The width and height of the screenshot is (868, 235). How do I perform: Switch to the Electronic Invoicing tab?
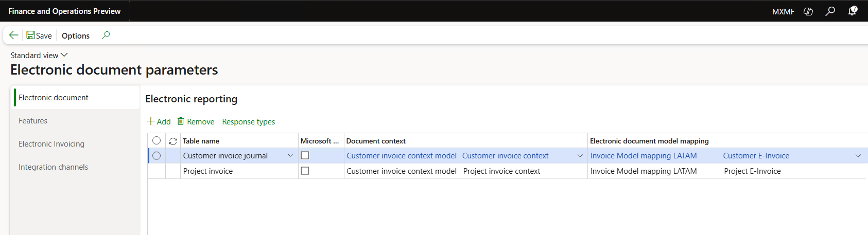click(x=76, y=144)
